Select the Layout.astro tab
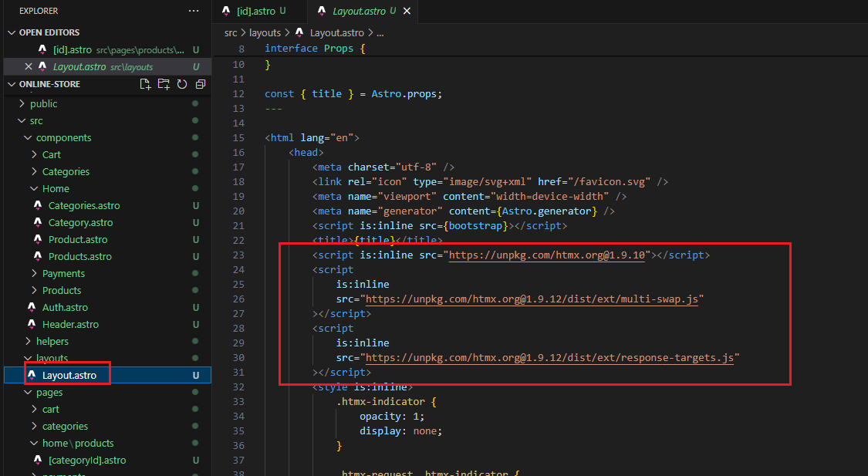Screen dimensions: 868x476 click(x=360, y=11)
